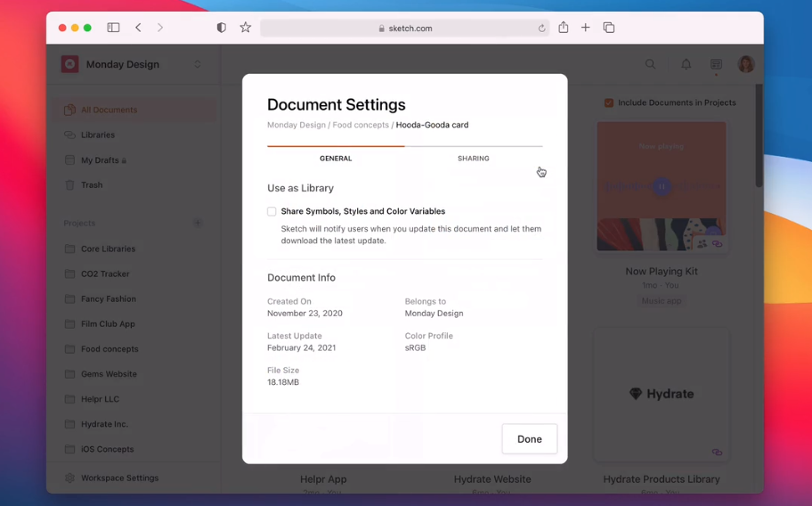
Task: Toggle the Safari sidebar icon
Action: pyautogui.click(x=113, y=28)
